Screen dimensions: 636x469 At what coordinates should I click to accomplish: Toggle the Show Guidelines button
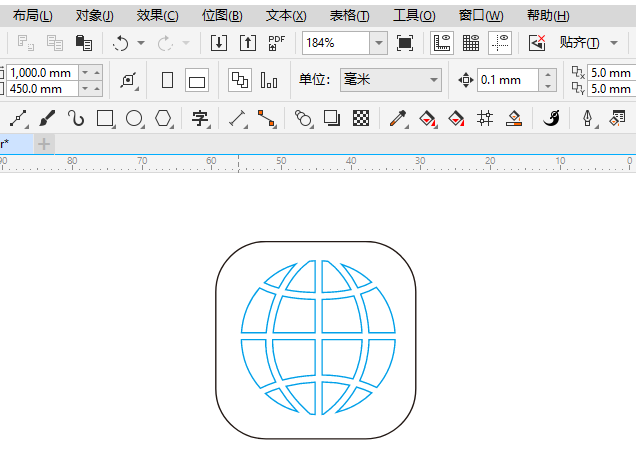tap(500, 43)
